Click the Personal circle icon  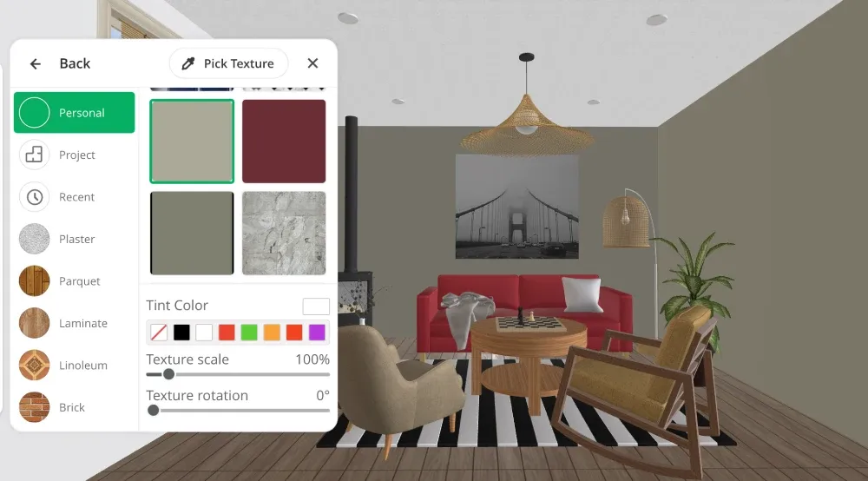(35, 112)
